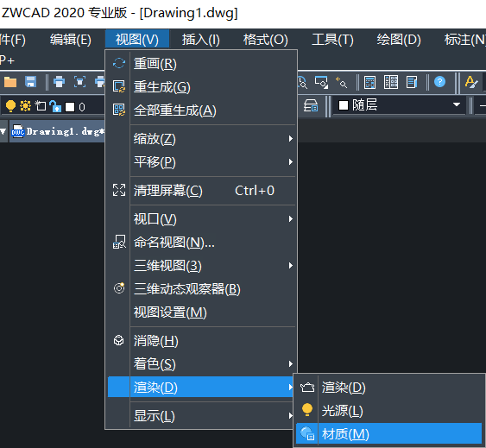Image resolution: width=486 pixels, height=448 pixels.
Task: Expand the 视口(V) submenu
Action: (x=201, y=219)
